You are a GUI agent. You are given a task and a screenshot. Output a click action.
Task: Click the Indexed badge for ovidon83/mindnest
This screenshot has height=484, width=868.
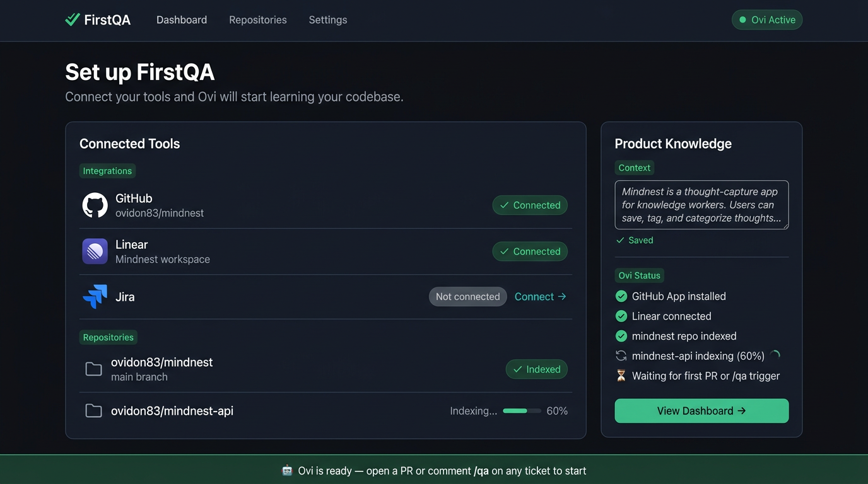[537, 369]
